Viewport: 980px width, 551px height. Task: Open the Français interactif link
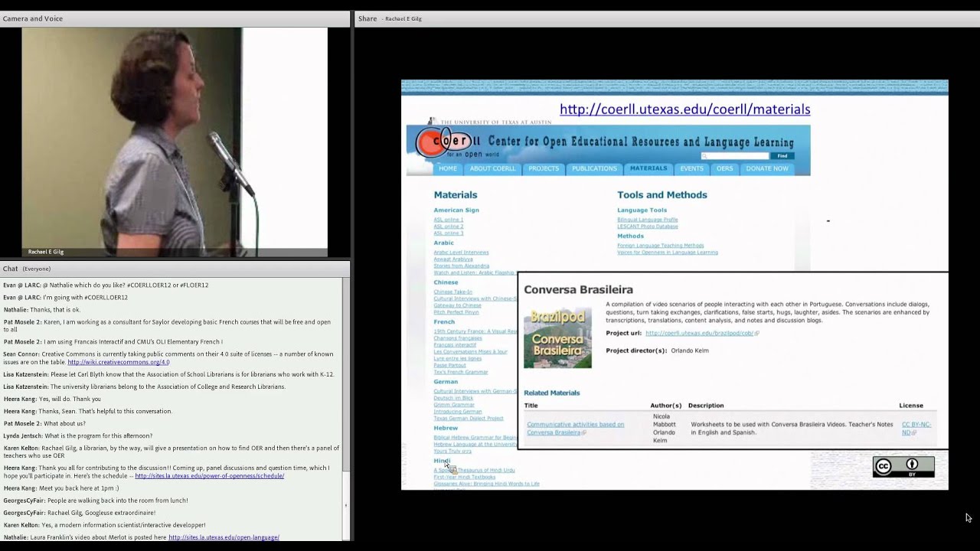tap(455, 345)
